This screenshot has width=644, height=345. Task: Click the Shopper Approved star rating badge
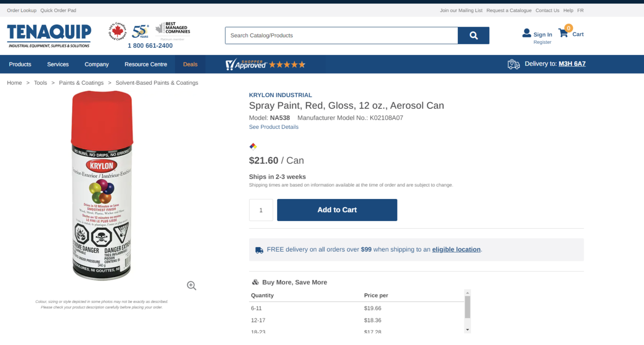point(266,64)
